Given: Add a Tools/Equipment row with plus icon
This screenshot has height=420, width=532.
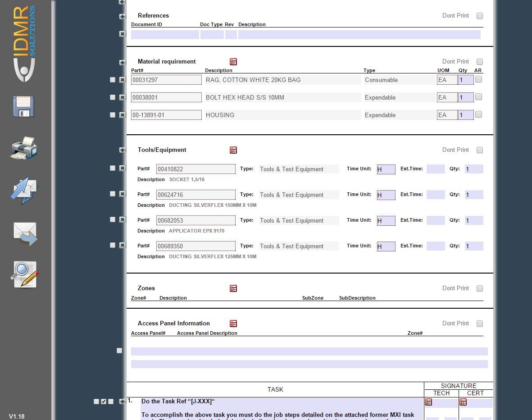Looking at the screenshot, I should 123,150.
